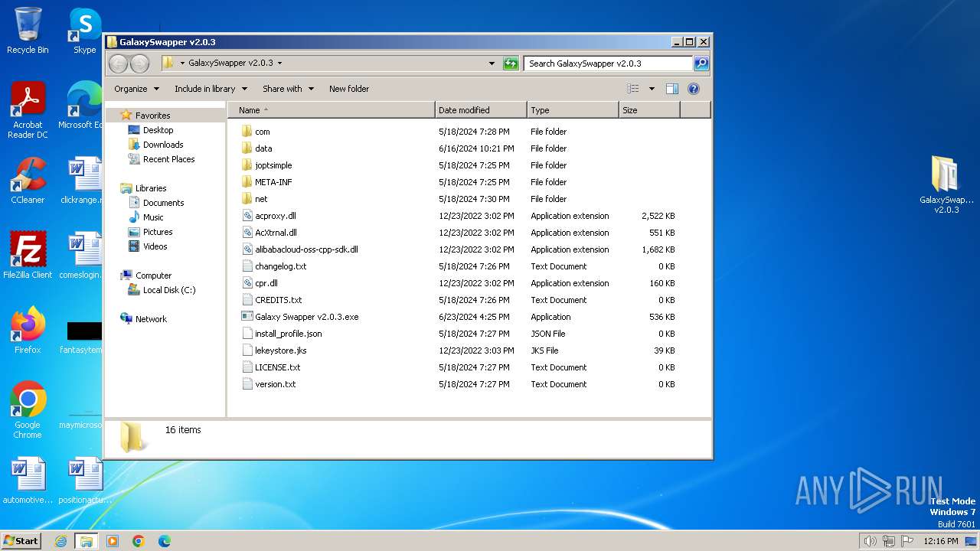Select Desktop in navigation pane
980x551 pixels.
[158, 130]
